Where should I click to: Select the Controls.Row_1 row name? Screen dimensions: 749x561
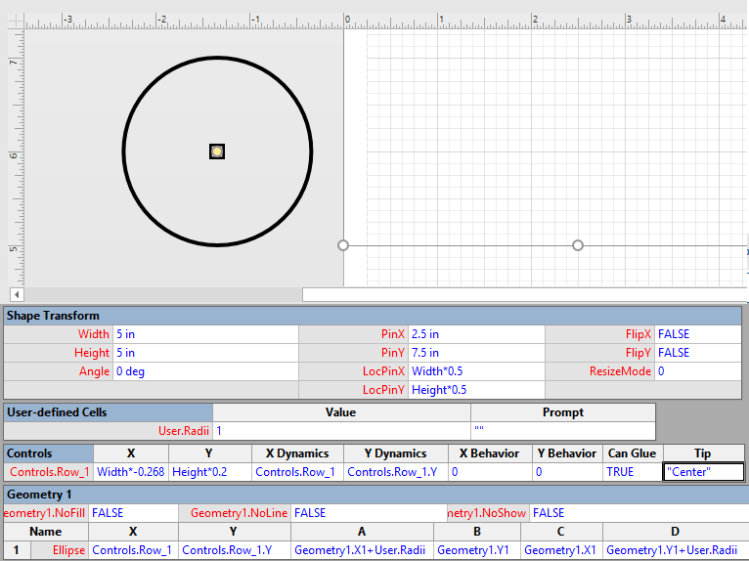(x=50, y=472)
